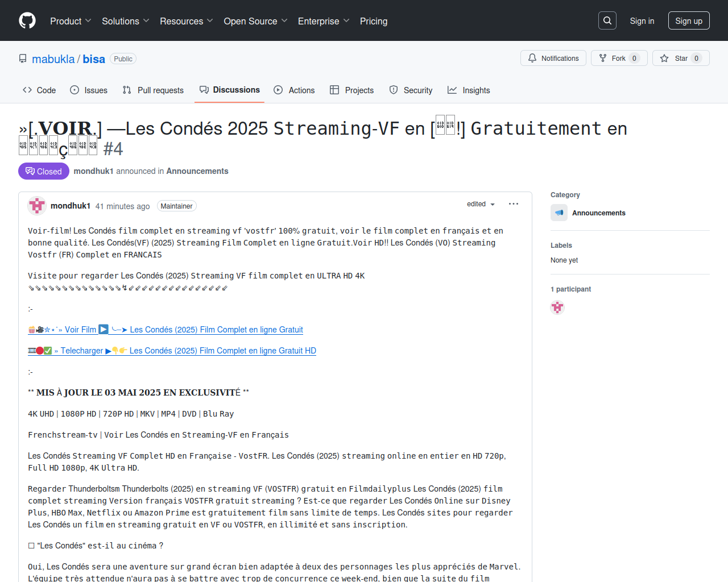This screenshot has height=582, width=728.
Task: Click the Pull requests tab icon
Action: pos(127,90)
